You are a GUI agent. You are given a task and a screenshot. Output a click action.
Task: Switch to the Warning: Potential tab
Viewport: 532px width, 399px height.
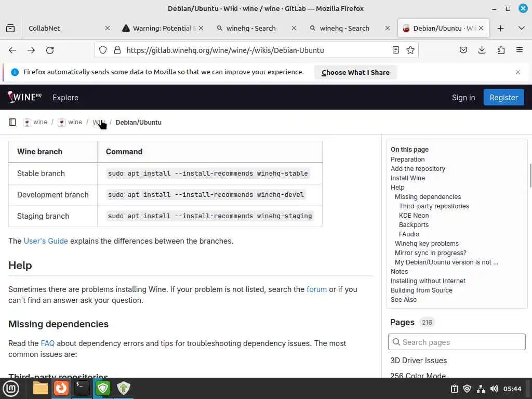[x=162, y=28]
